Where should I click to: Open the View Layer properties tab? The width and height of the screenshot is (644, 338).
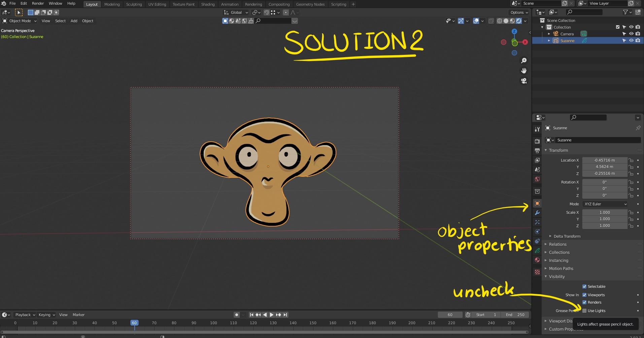click(537, 160)
